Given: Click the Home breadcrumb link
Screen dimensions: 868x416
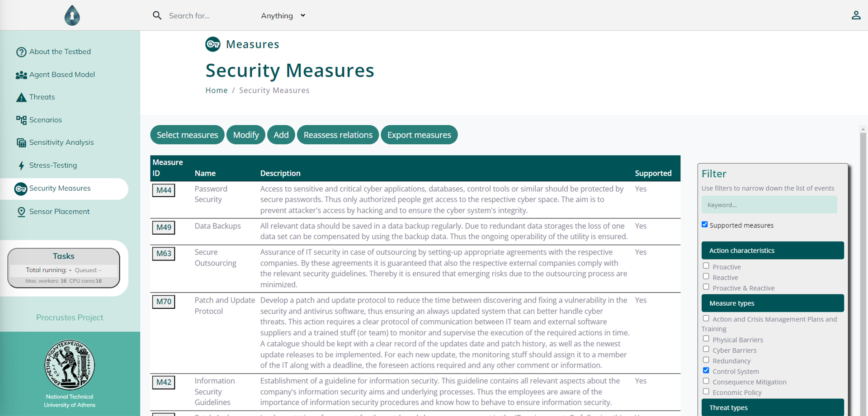Looking at the screenshot, I should pyautogui.click(x=217, y=90).
